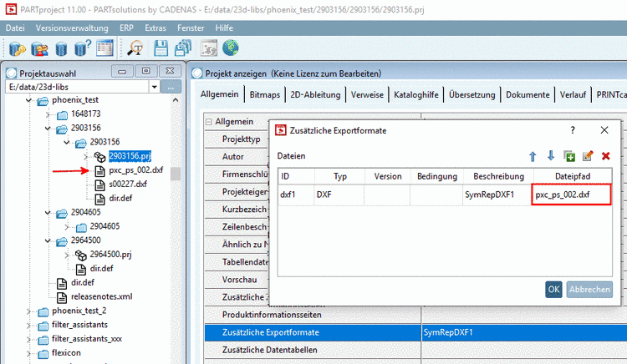Edit selected export file entry icon
627x364 pixels.
(x=588, y=155)
